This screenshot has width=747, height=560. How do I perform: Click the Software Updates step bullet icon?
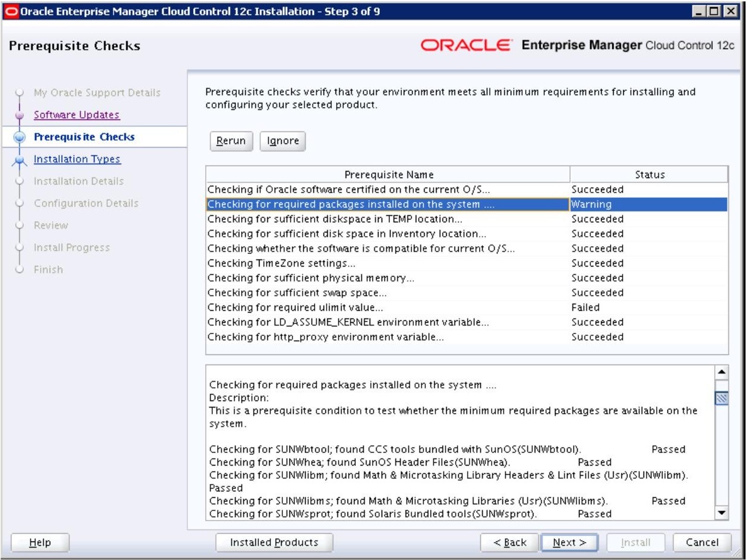pyautogui.click(x=19, y=115)
